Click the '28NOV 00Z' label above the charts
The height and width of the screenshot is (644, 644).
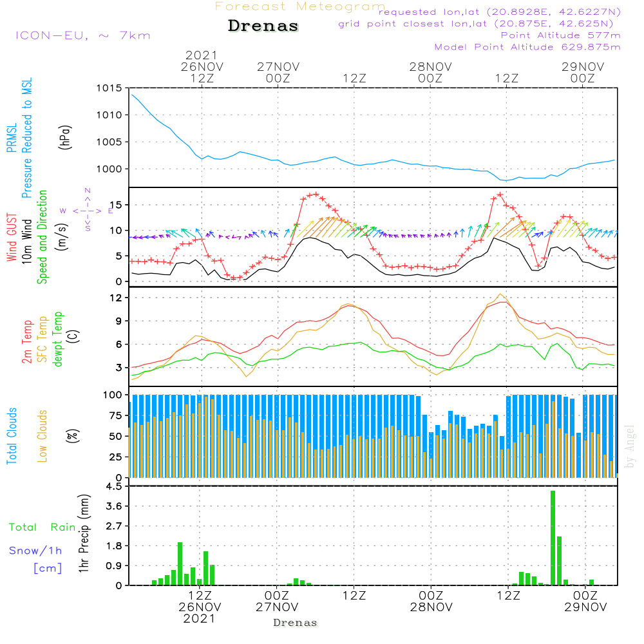[x=430, y=72]
